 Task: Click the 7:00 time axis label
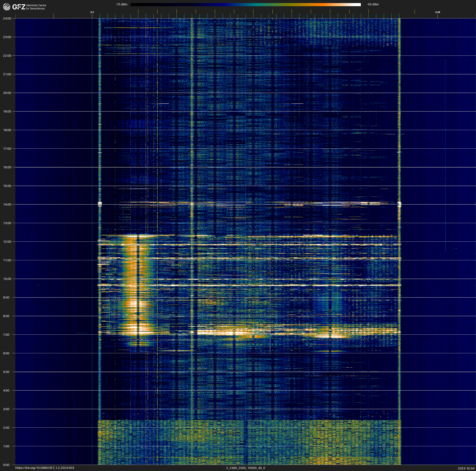[x=6, y=335]
